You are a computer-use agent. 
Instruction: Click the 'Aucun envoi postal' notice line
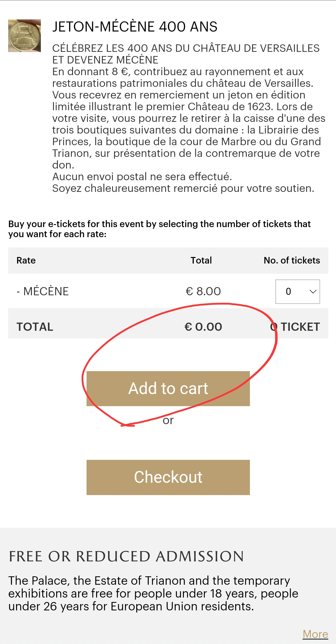(x=142, y=176)
